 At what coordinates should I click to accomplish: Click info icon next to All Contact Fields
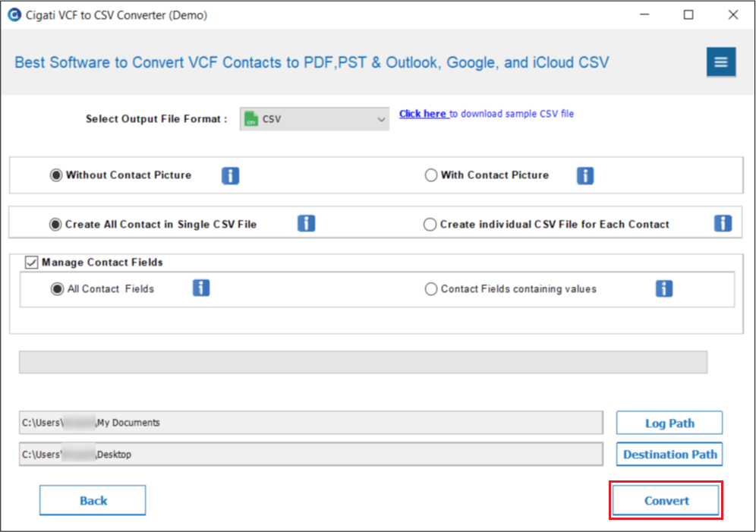click(x=201, y=288)
